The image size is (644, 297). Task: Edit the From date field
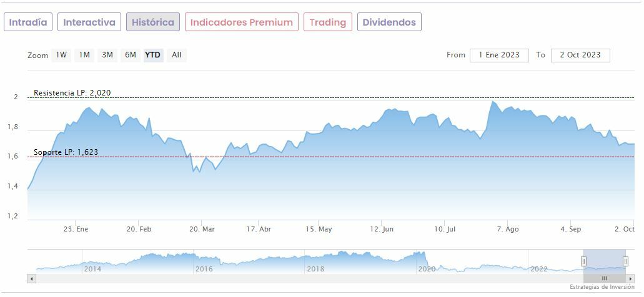pos(499,55)
